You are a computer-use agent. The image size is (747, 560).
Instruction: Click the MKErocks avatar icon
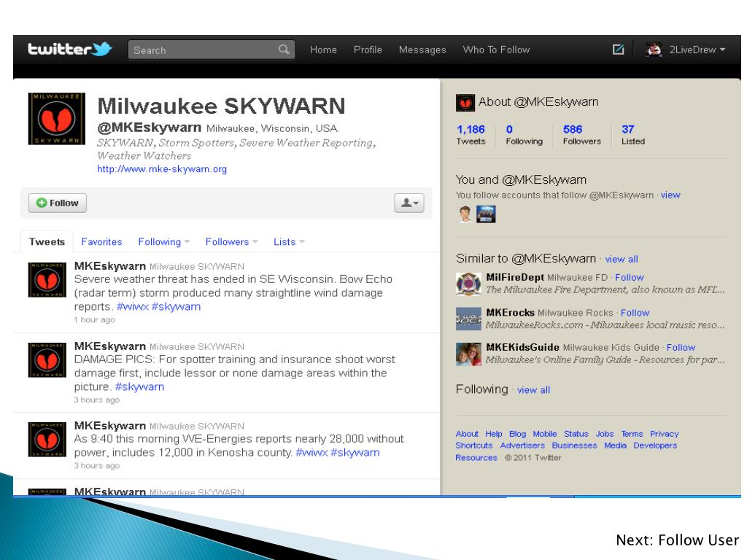466,319
